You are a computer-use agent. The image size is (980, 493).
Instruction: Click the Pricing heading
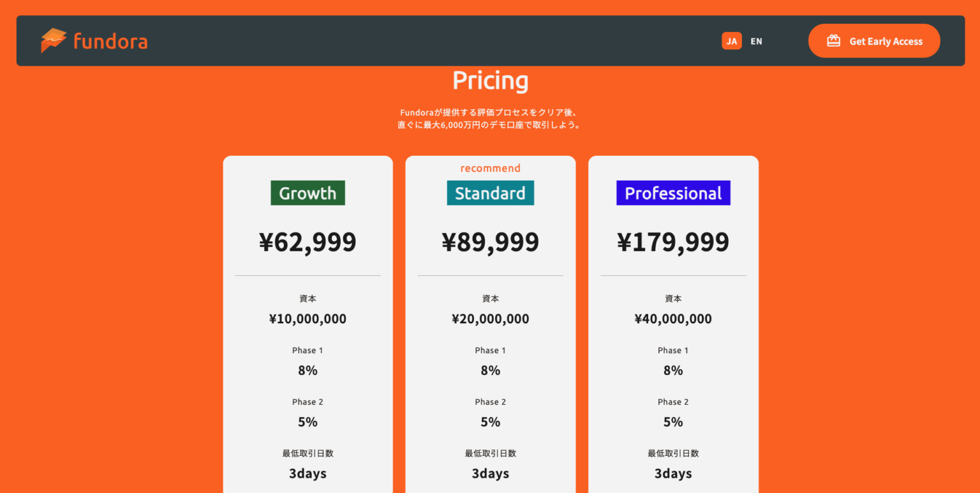coord(490,81)
